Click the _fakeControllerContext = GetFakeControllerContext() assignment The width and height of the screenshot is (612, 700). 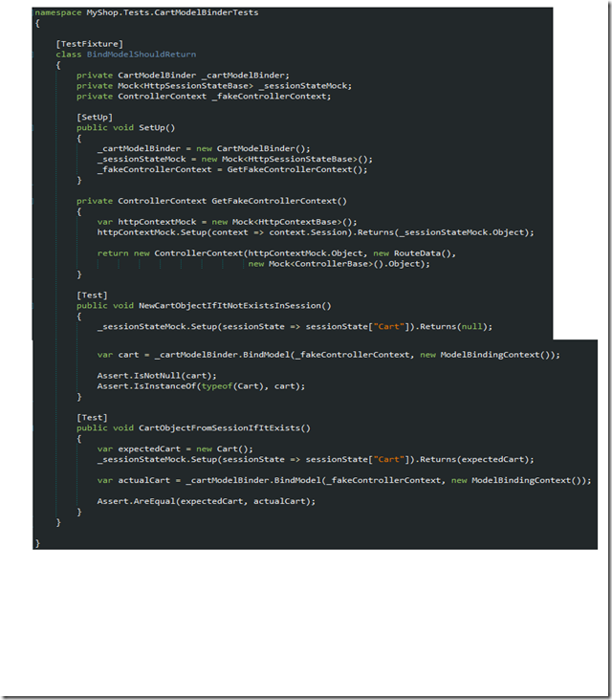coord(232,169)
